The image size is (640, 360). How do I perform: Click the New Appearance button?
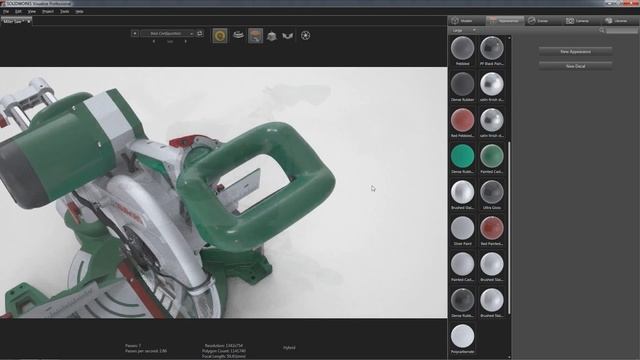click(x=576, y=52)
